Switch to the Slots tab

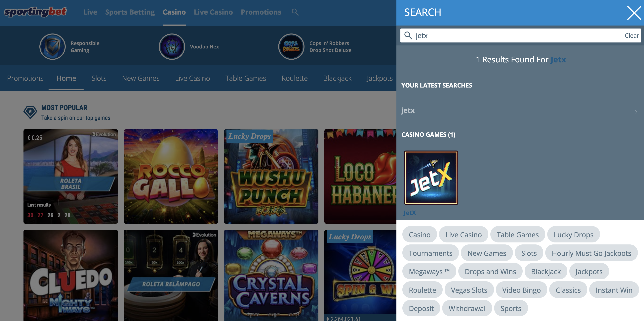(99, 78)
